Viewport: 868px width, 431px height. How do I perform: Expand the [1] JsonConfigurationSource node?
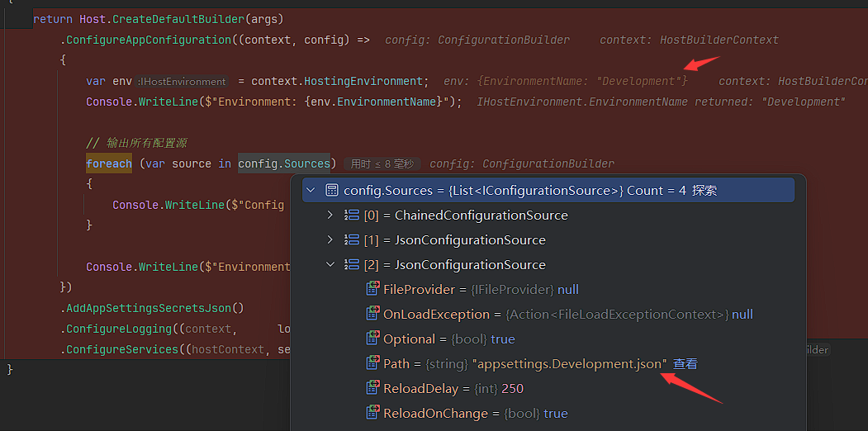click(x=330, y=240)
